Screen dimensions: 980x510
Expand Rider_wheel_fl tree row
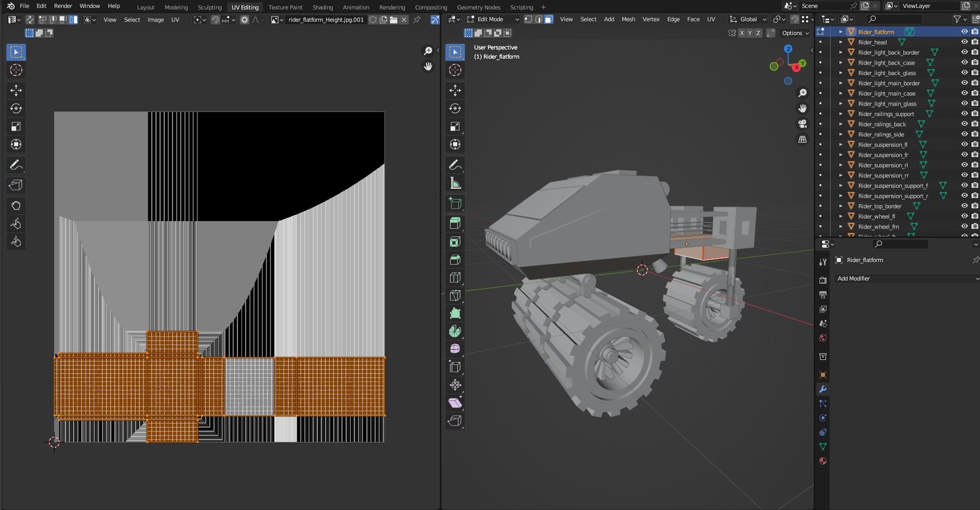[x=841, y=216]
